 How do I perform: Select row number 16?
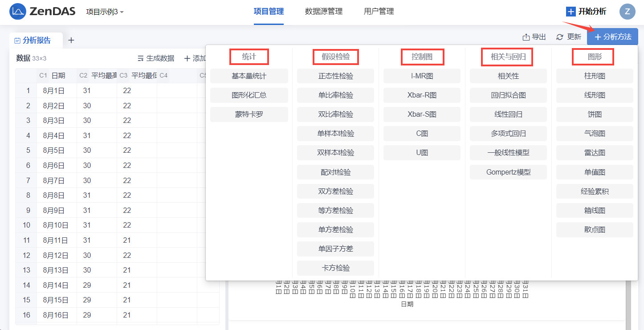point(26,315)
